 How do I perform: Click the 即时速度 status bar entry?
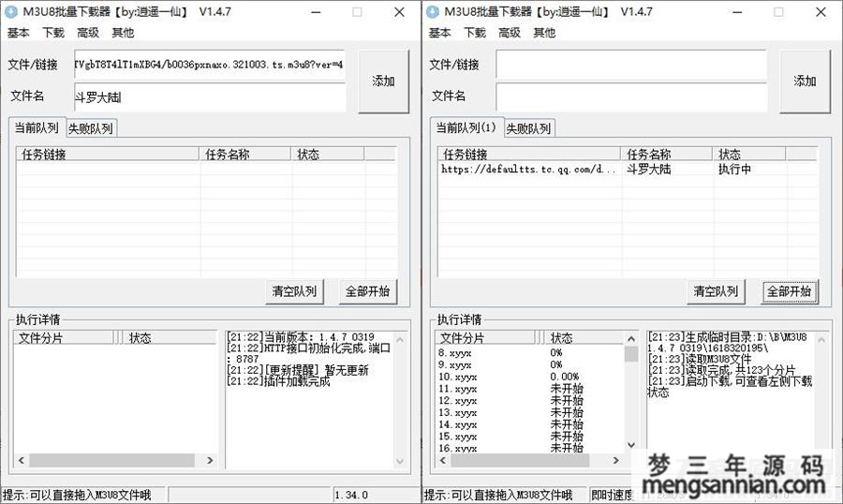point(612,495)
